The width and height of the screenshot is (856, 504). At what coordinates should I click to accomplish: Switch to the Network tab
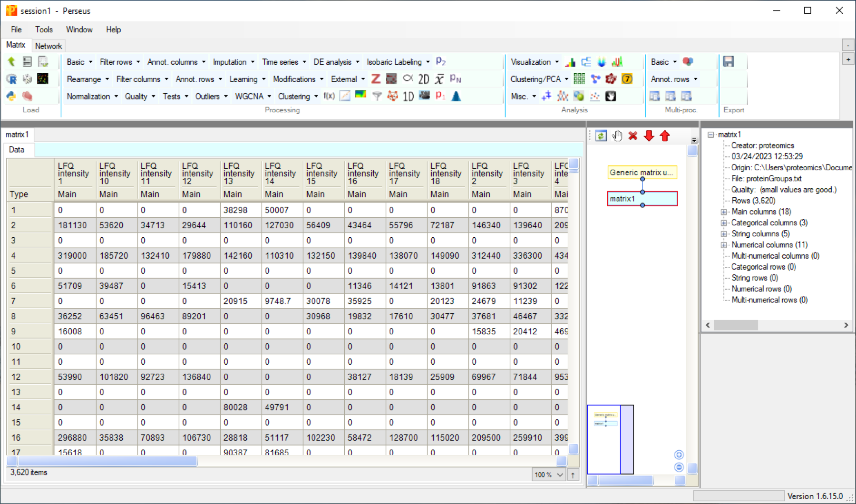49,46
